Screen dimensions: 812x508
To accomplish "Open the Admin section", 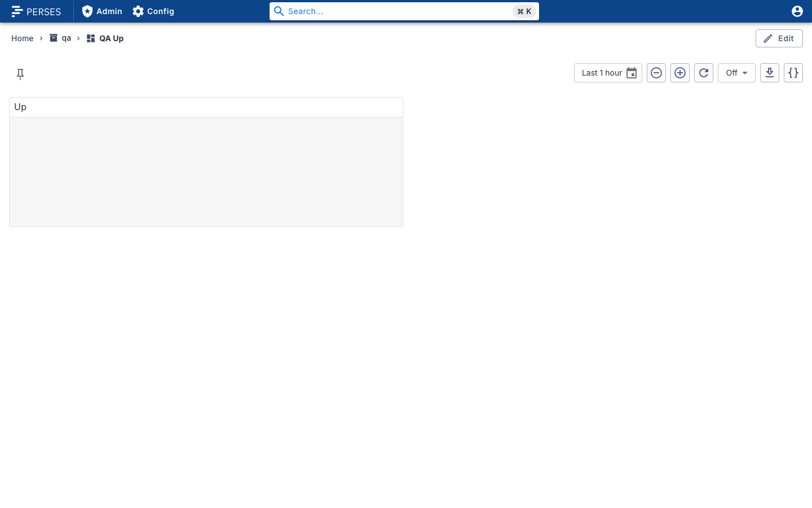I will 102,11.
